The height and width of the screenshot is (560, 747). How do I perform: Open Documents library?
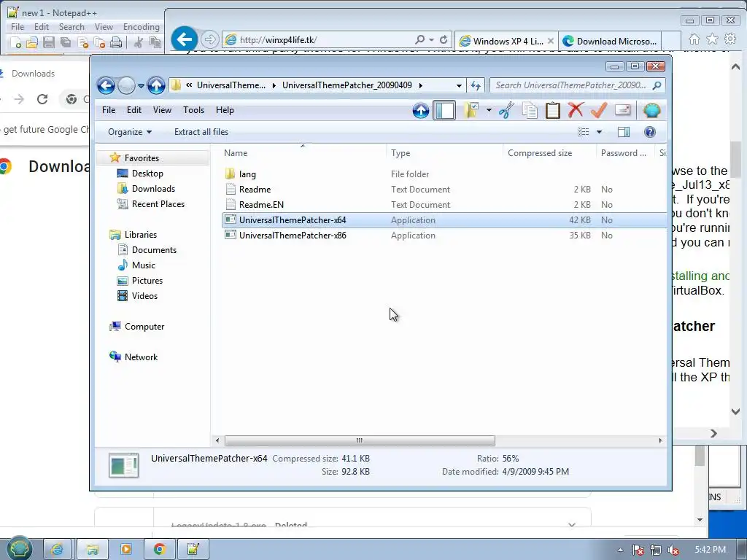[154, 250]
